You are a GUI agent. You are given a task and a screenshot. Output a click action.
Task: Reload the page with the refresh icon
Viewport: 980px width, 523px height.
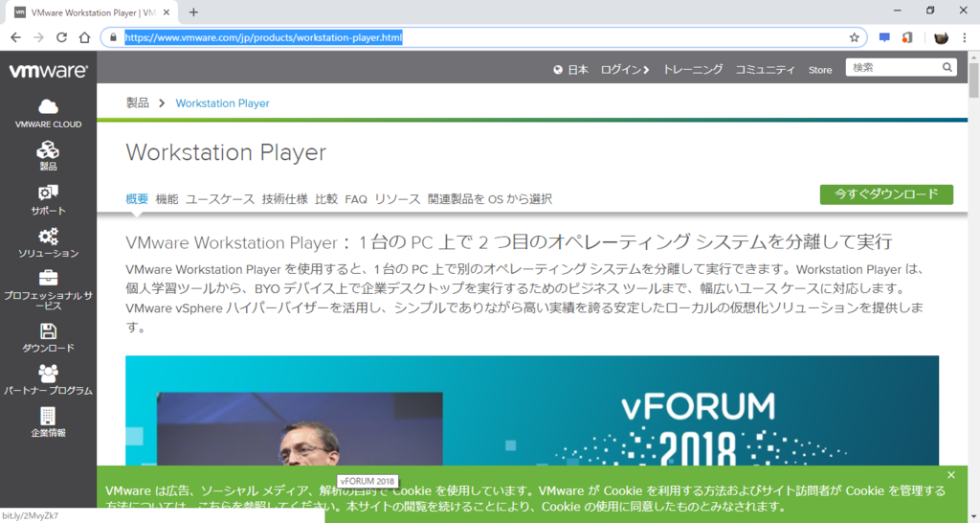[61, 37]
